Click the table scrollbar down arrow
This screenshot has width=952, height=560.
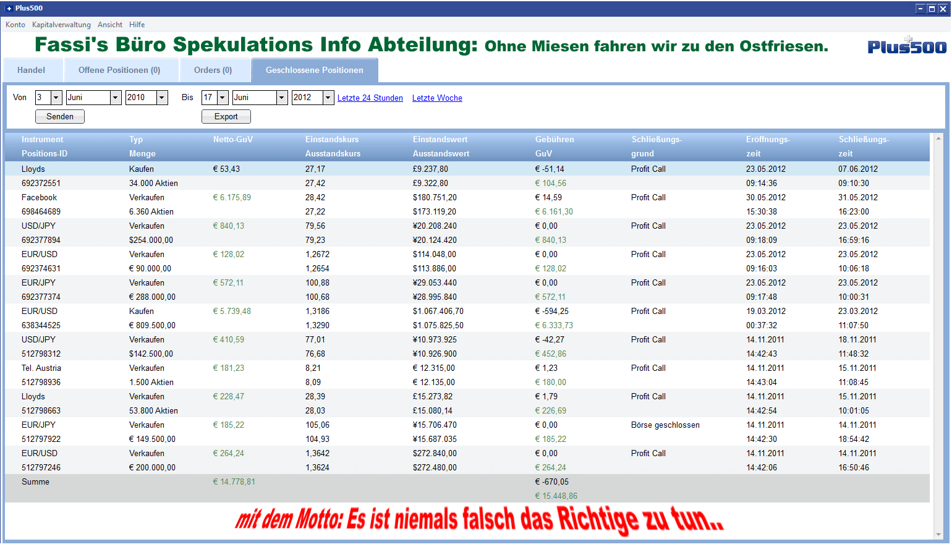pos(938,535)
